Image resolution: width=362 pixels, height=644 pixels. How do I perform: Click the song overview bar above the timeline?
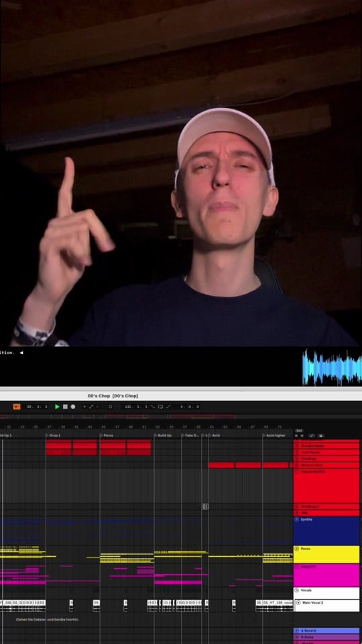click(147, 417)
